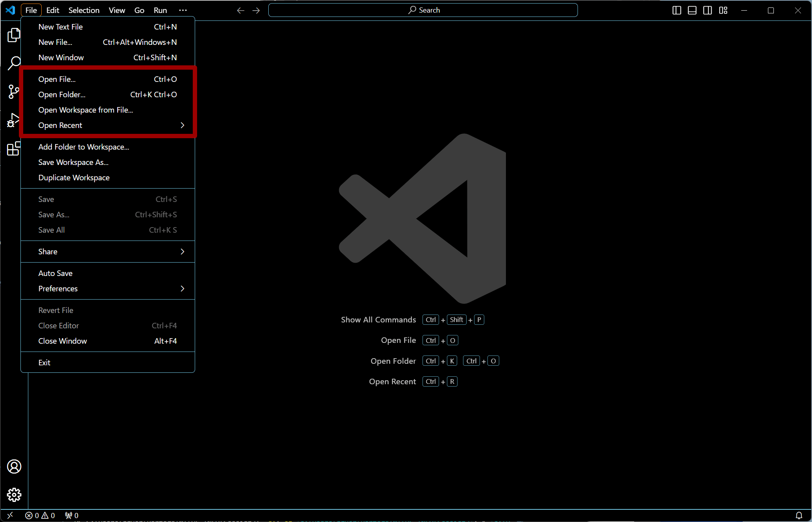Image resolution: width=812 pixels, height=522 pixels.
Task: Open the Manage gear icon
Action: [14, 495]
